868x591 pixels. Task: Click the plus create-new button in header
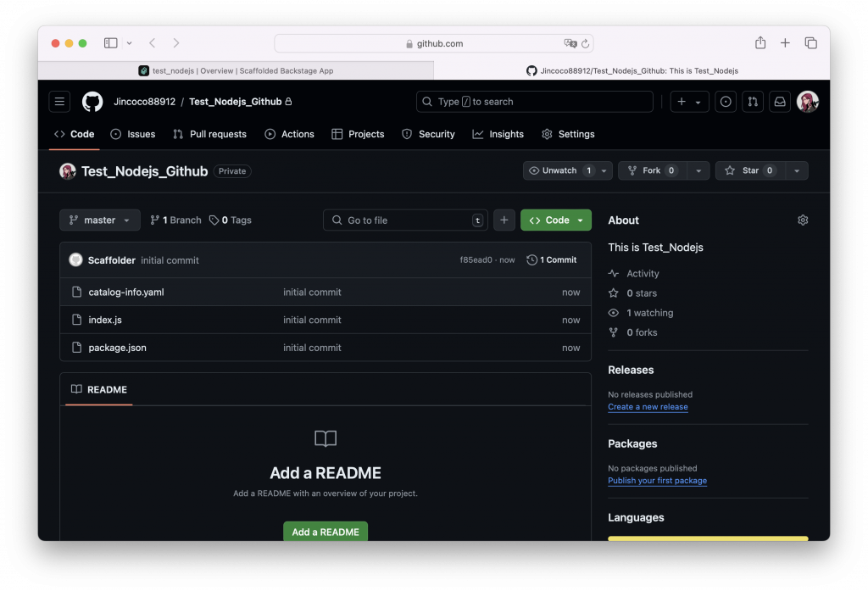coord(689,102)
